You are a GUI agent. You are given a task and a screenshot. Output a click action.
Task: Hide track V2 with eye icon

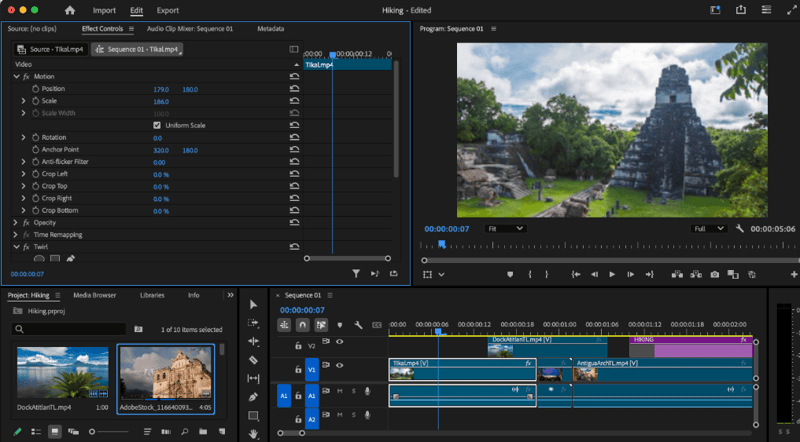pyautogui.click(x=339, y=341)
